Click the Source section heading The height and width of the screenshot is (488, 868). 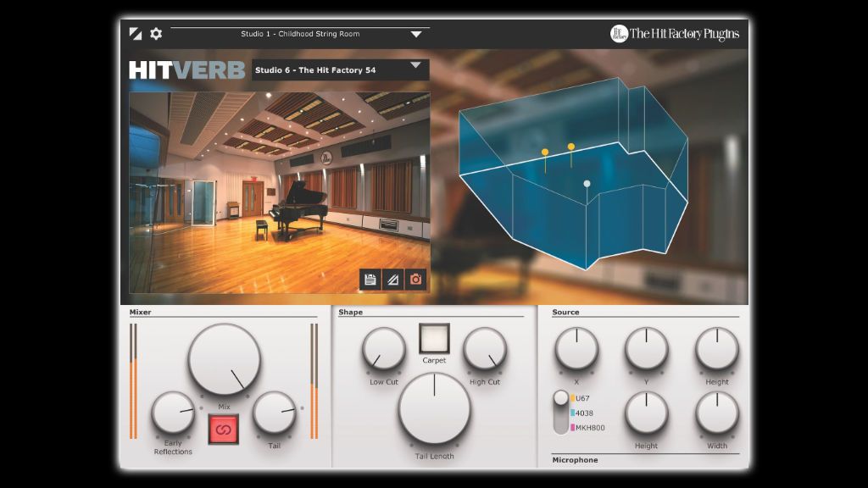pyautogui.click(x=565, y=312)
